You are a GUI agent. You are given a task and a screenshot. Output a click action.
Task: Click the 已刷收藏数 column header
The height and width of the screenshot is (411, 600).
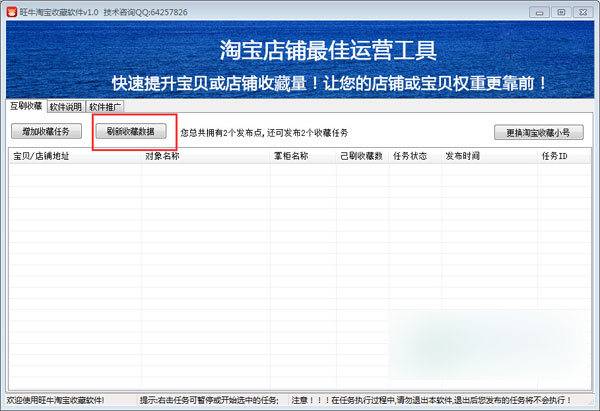[x=361, y=157]
